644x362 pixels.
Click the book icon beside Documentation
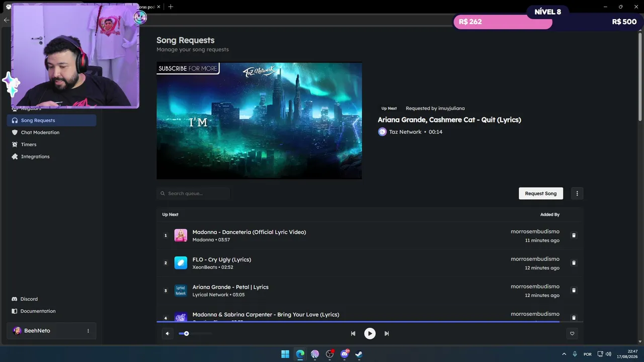pyautogui.click(x=15, y=311)
